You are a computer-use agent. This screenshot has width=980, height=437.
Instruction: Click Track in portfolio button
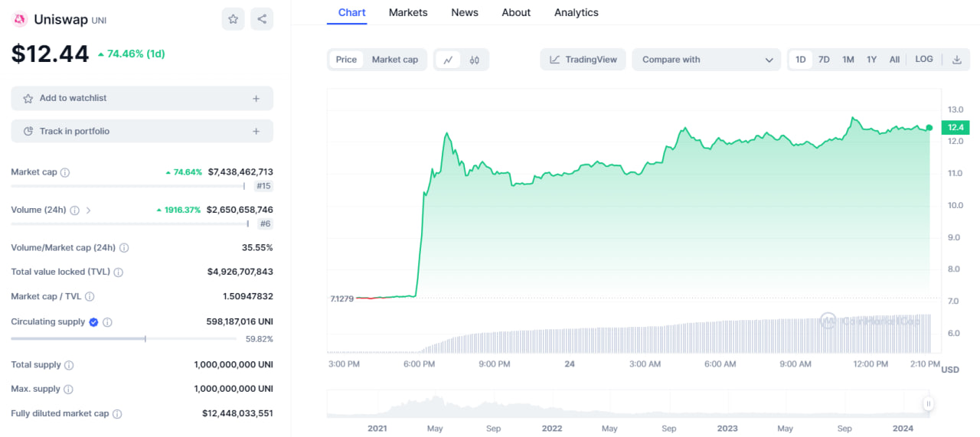[x=142, y=131]
